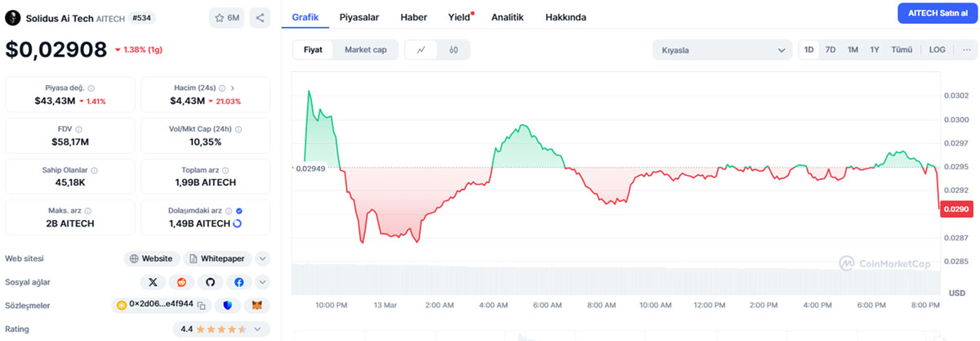Image resolution: width=980 pixels, height=341 pixels.
Task: Set chart range to 1D
Action: (x=808, y=50)
